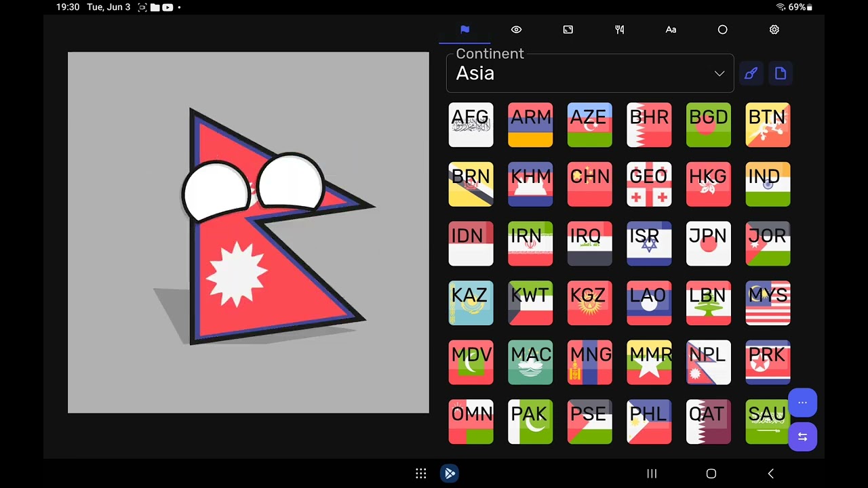Select the KAZ Kazakhstan flag tile
This screenshot has width=868, height=488.
tap(471, 303)
